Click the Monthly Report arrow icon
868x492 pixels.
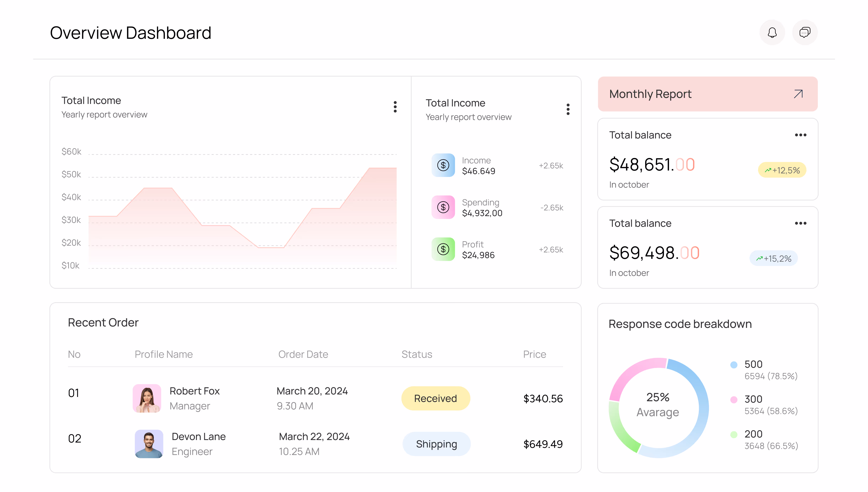pyautogui.click(x=798, y=94)
